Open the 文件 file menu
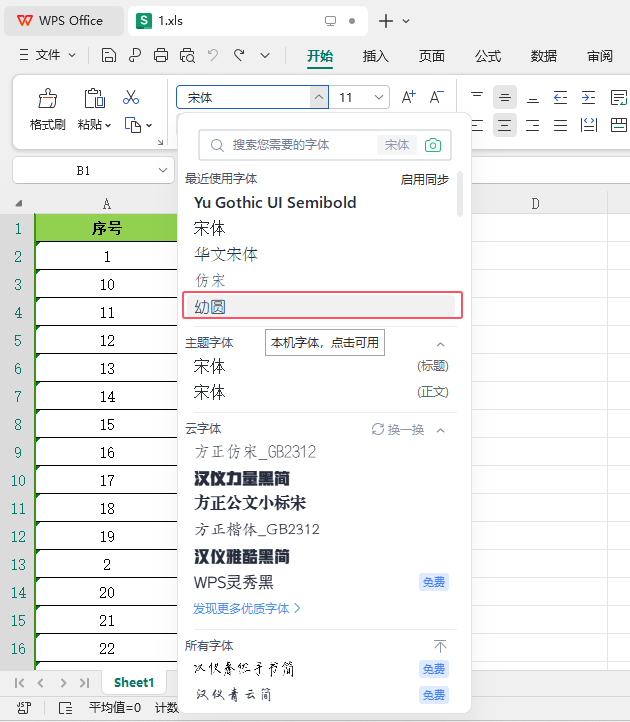The width and height of the screenshot is (630, 722). pos(47,55)
